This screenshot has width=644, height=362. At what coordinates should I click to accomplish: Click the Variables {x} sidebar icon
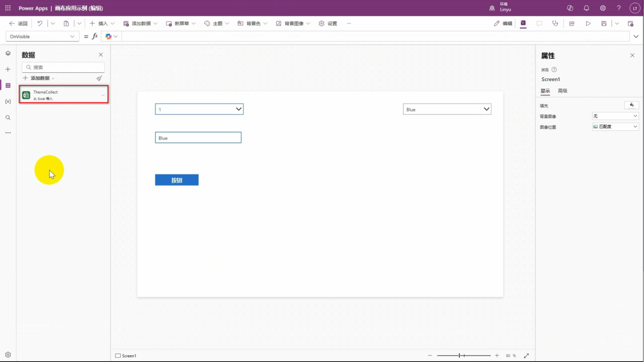tap(8, 101)
